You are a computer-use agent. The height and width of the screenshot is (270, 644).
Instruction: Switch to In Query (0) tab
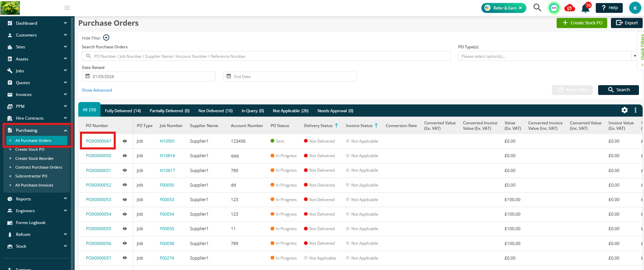253,111
